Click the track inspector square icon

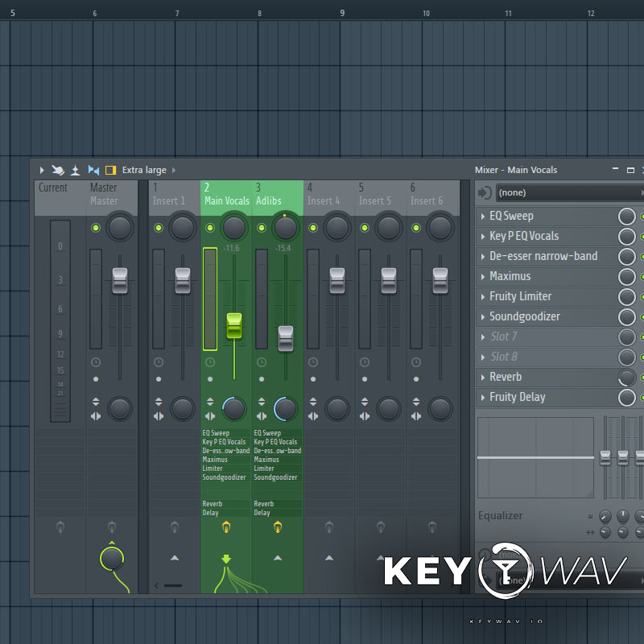[x=111, y=170]
